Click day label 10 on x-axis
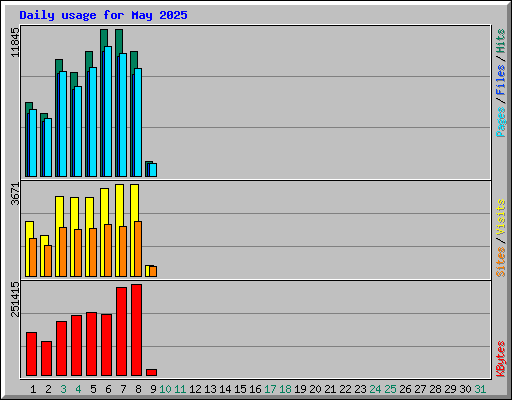512x400 pixels. [x=165, y=389]
